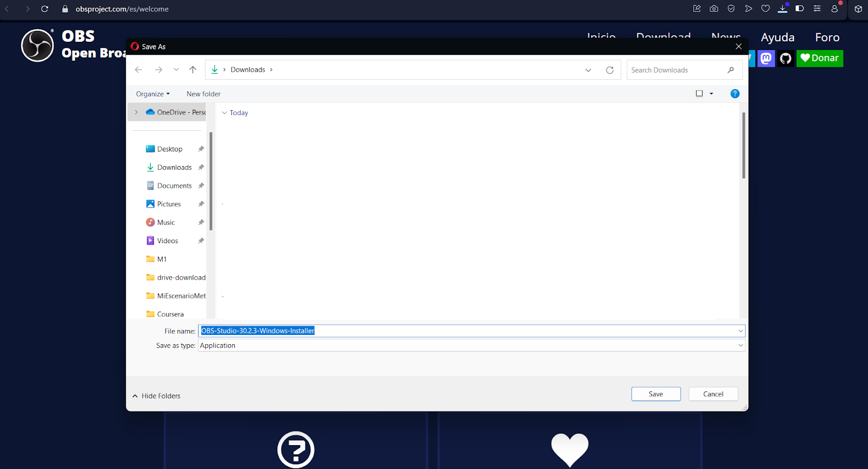Screen dimensions: 868x469
Task: Open the Coursera folder
Action: [170, 314]
